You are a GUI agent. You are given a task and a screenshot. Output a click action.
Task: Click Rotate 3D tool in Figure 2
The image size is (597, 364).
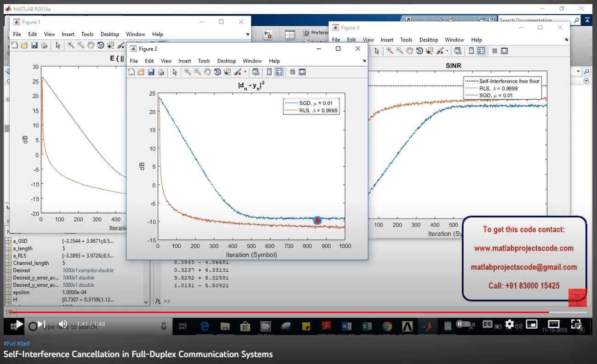pyautogui.click(x=217, y=72)
